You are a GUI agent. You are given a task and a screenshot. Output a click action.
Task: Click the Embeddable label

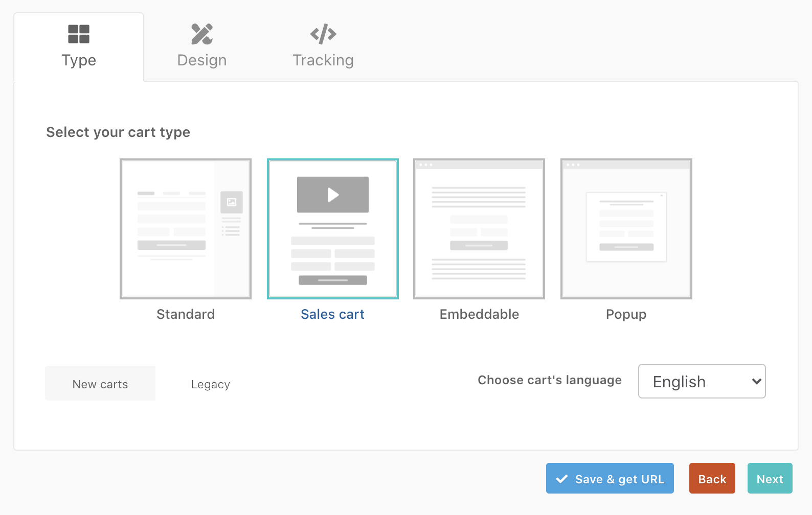479,314
